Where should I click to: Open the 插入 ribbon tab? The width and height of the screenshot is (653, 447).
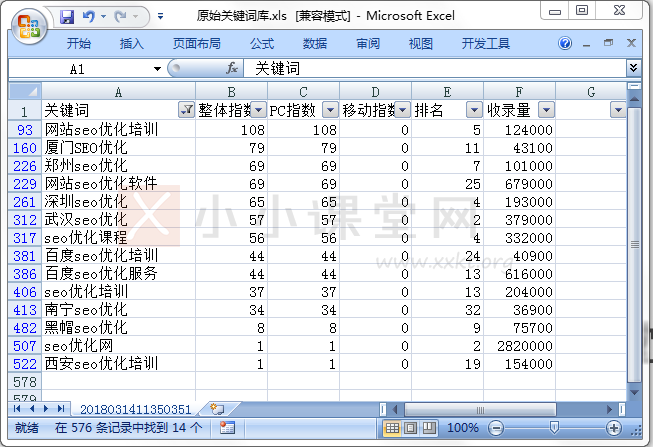click(x=132, y=43)
